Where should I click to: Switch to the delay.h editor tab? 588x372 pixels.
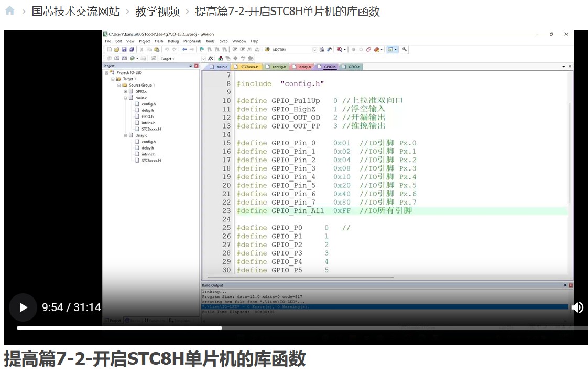pos(302,67)
